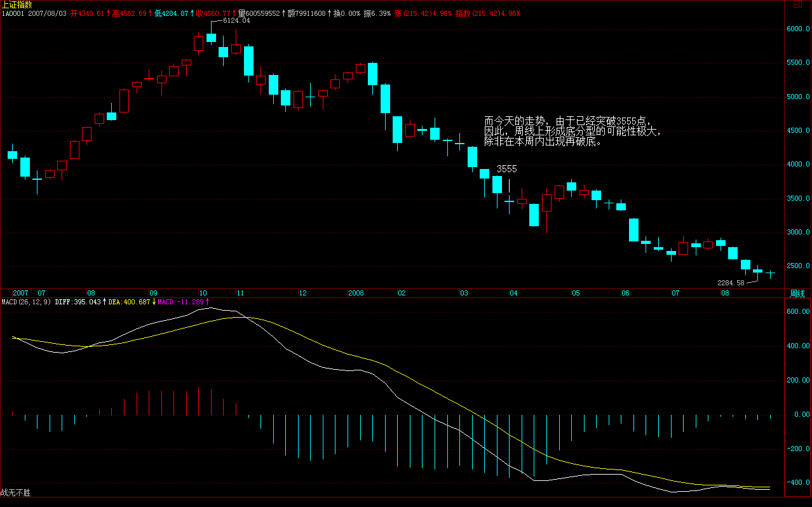Click the 0.00 level on MACD axis

click(797, 414)
